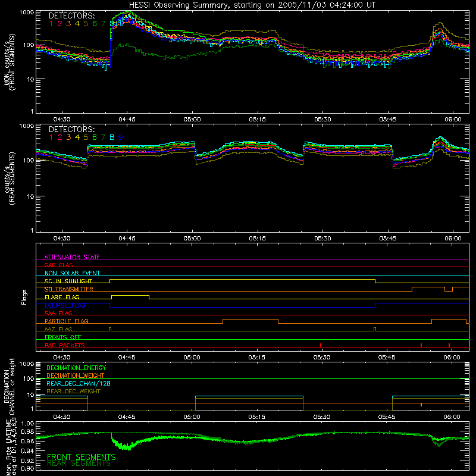Screen dimensions: 476x476
Task: Click the FRONTS_OFF flag label
Action: (x=63, y=337)
